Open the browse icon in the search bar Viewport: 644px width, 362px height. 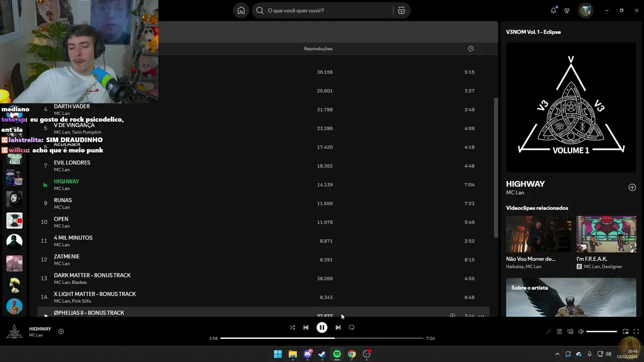click(x=401, y=11)
